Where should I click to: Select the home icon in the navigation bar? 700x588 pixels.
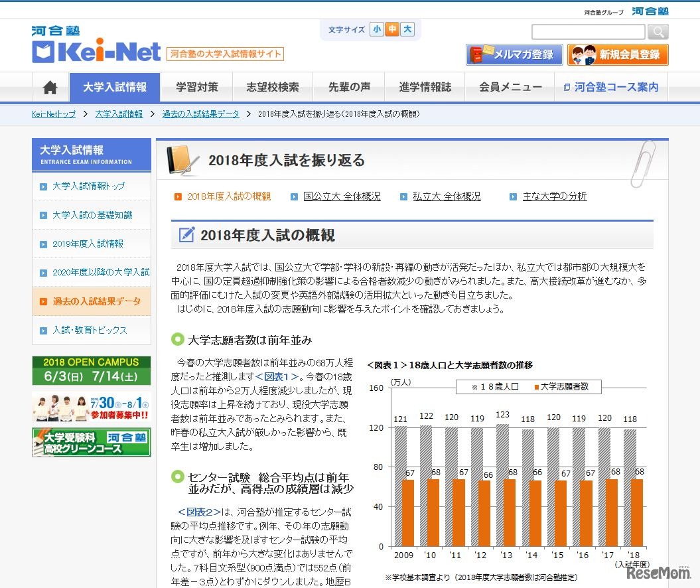pyautogui.click(x=50, y=87)
